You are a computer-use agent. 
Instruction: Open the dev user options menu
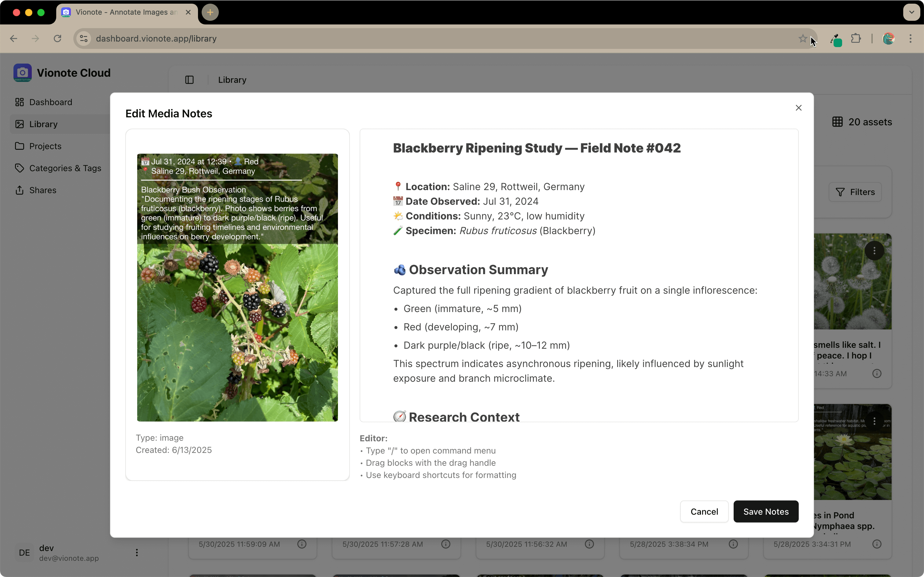pos(137,552)
